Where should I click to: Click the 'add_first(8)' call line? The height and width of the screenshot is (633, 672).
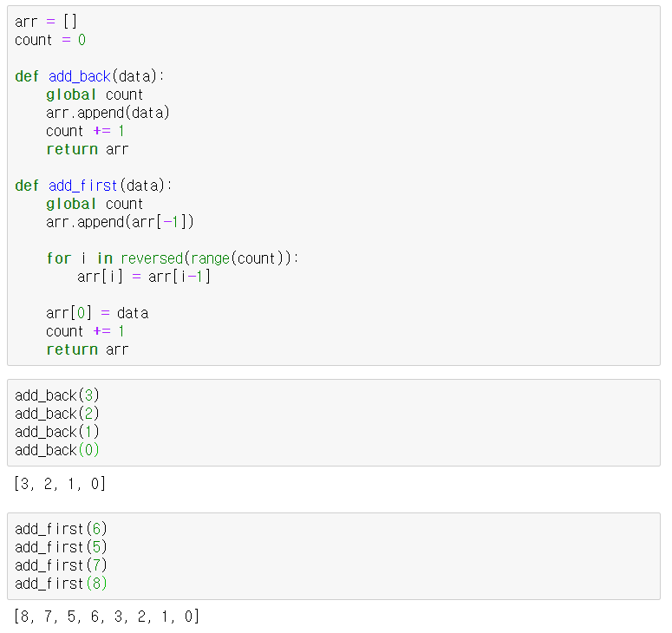pyautogui.click(x=61, y=584)
